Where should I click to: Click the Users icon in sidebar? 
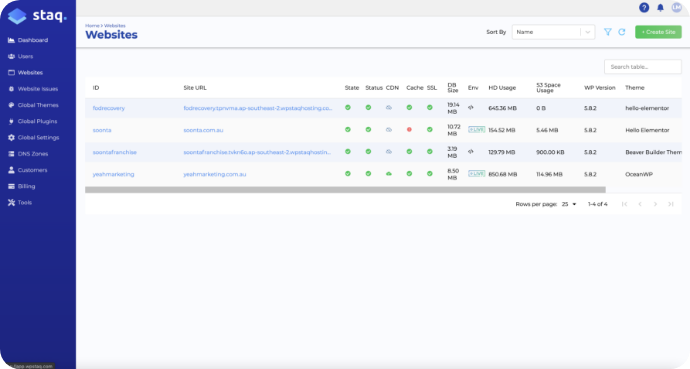[x=11, y=56]
